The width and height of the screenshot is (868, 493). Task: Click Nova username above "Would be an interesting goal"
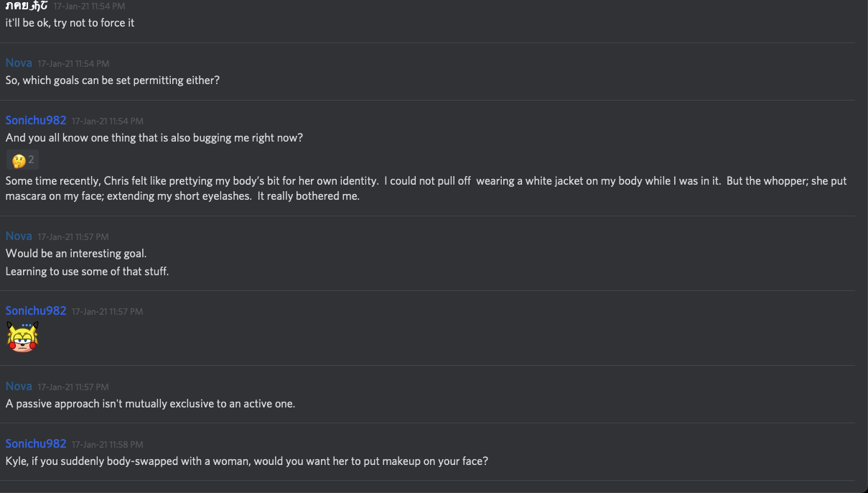click(x=19, y=236)
